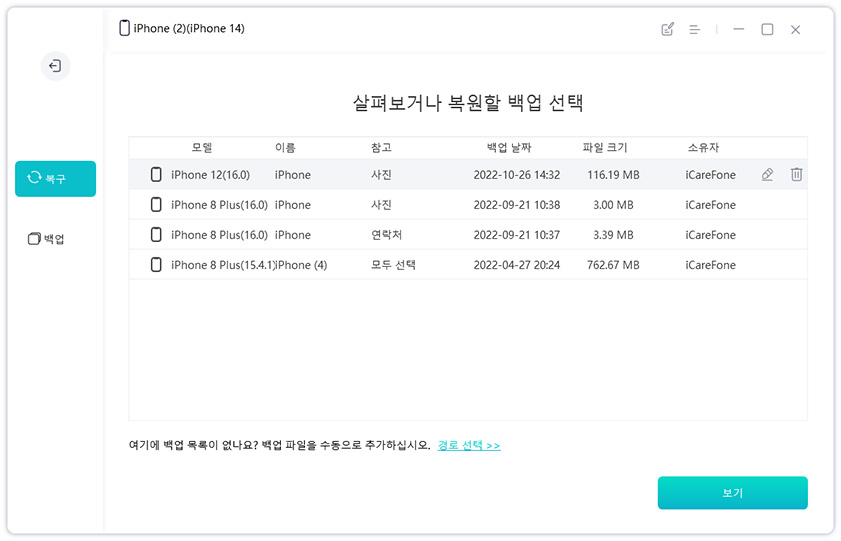Click the device icon beside iPhone (2)(iPhone 14)

pos(124,28)
